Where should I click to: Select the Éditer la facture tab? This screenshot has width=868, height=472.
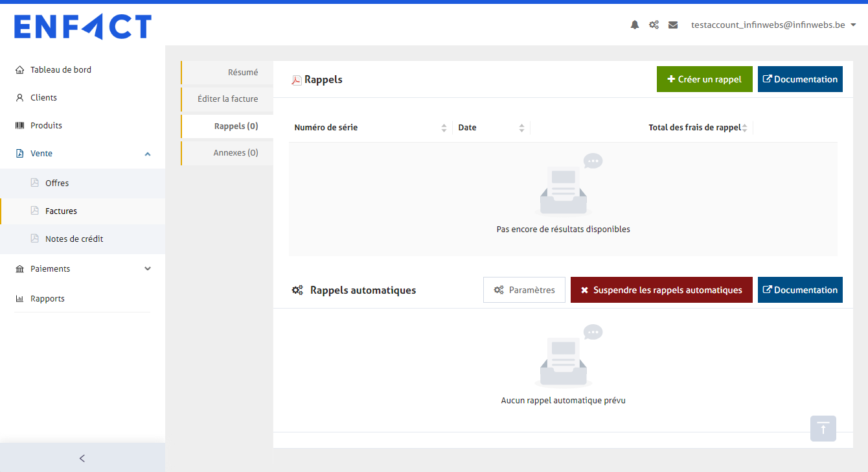point(227,99)
